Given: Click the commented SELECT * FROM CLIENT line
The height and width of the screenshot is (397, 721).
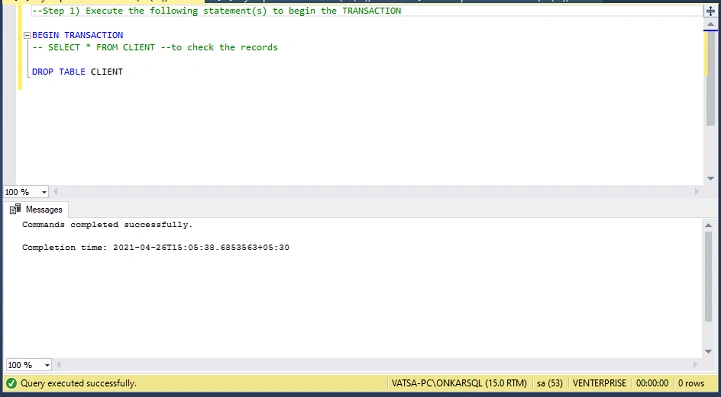Looking at the screenshot, I should tap(155, 47).
